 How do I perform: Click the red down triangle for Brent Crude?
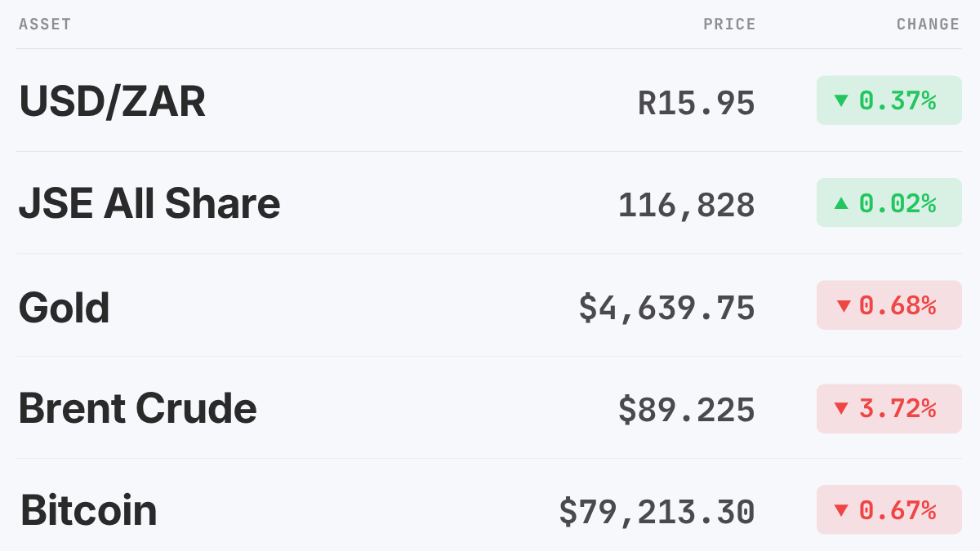pos(841,408)
